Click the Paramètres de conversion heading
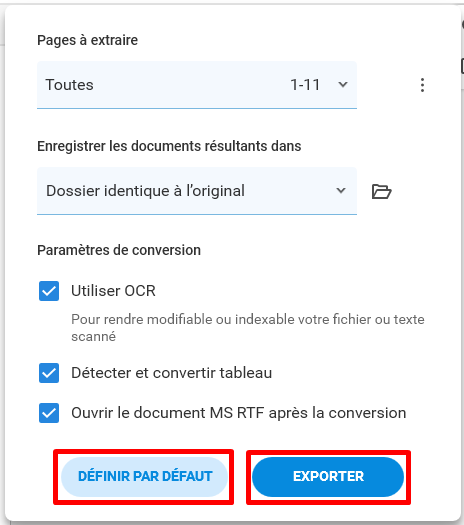The height and width of the screenshot is (525, 464). (x=119, y=250)
